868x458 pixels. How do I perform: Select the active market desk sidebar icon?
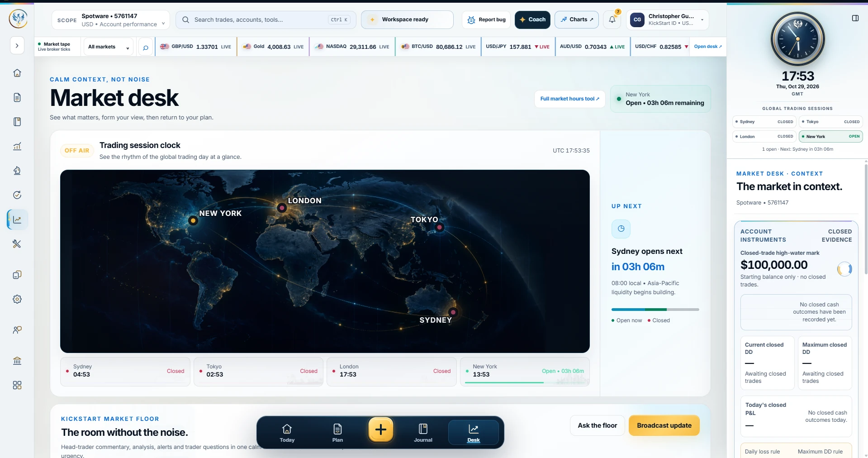click(17, 219)
